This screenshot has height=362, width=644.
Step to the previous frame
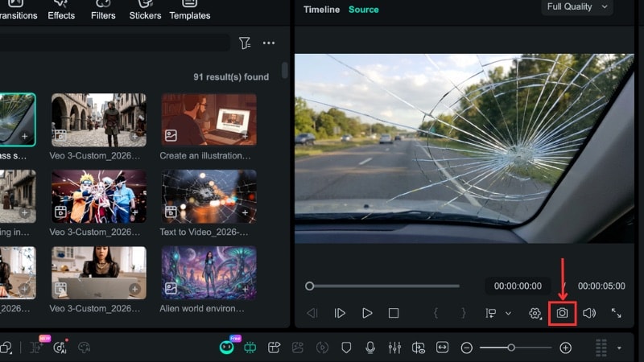click(312, 313)
